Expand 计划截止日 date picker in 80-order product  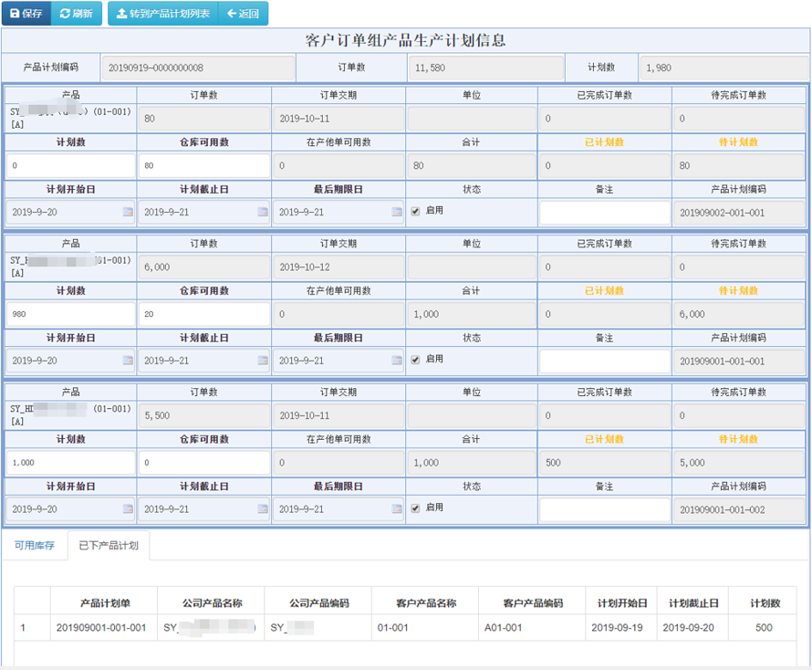(263, 212)
